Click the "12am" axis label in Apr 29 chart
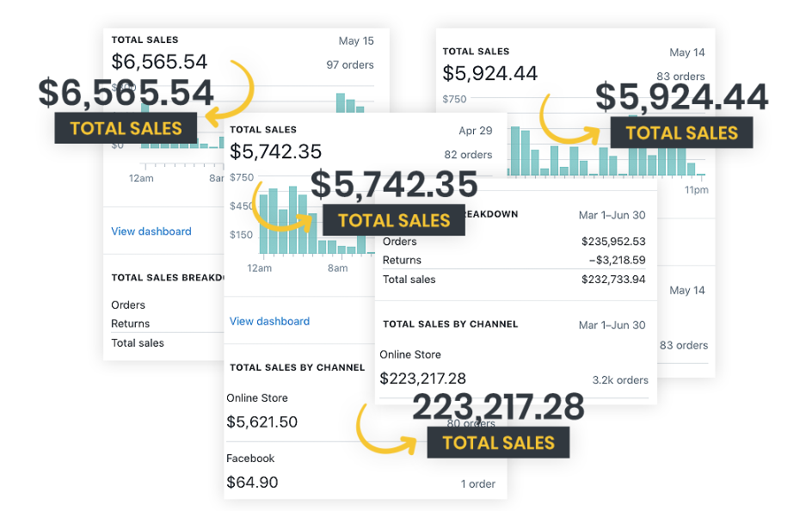This screenshot has width=812, height=511. coord(259,268)
